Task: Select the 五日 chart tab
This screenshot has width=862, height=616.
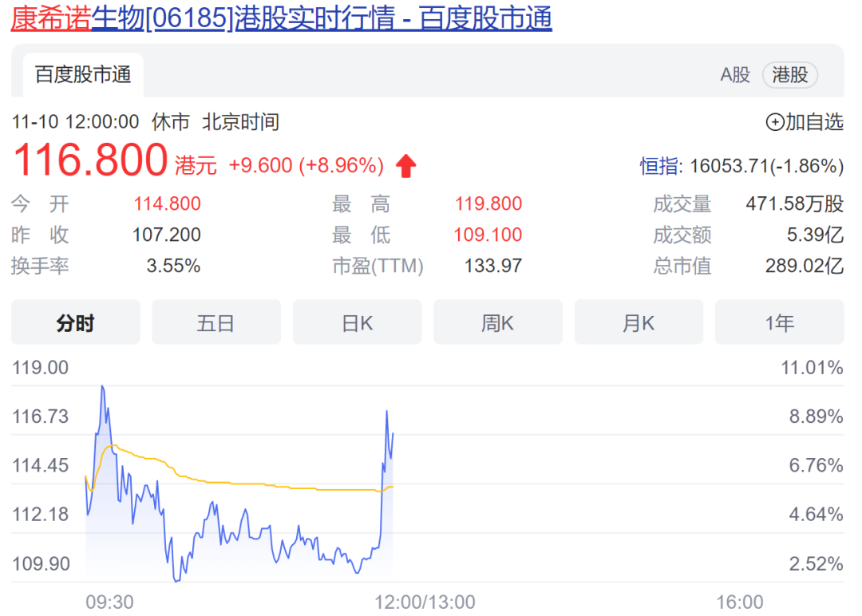Action: click(216, 322)
